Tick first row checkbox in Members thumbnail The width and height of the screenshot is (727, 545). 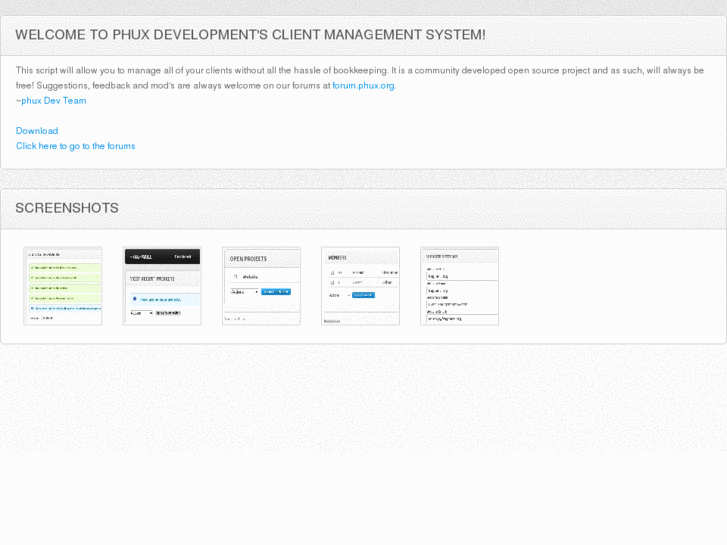point(332,272)
